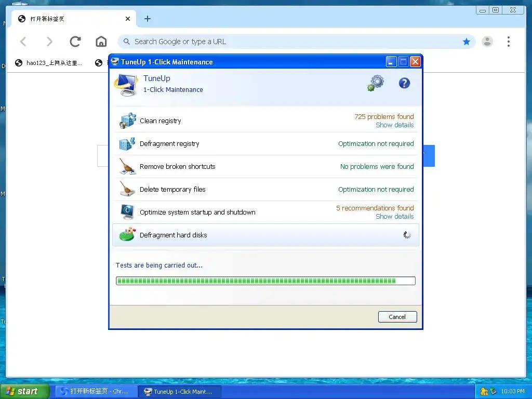Click the green test progress bar

pos(265,281)
